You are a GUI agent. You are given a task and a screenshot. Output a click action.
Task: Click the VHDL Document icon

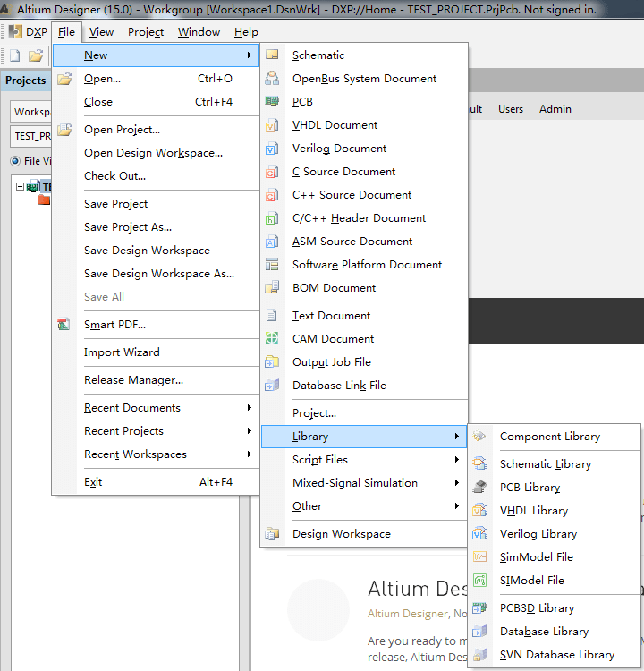click(x=273, y=125)
